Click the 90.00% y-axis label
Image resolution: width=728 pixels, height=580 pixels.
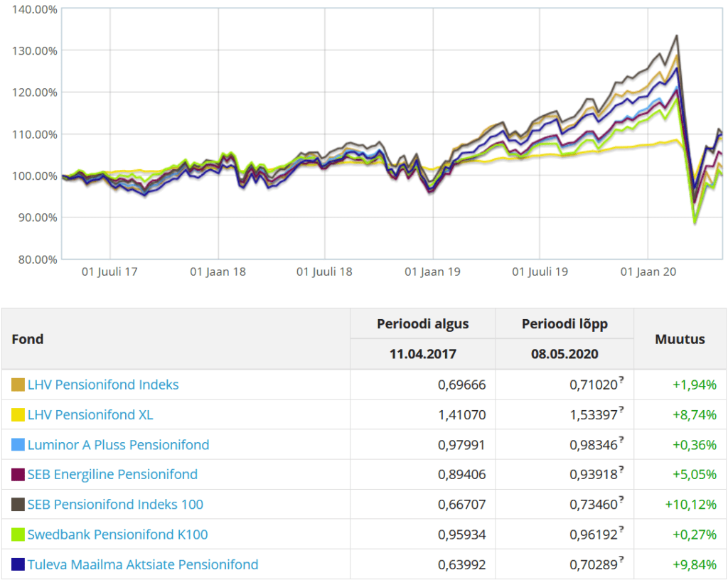point(38,217)
